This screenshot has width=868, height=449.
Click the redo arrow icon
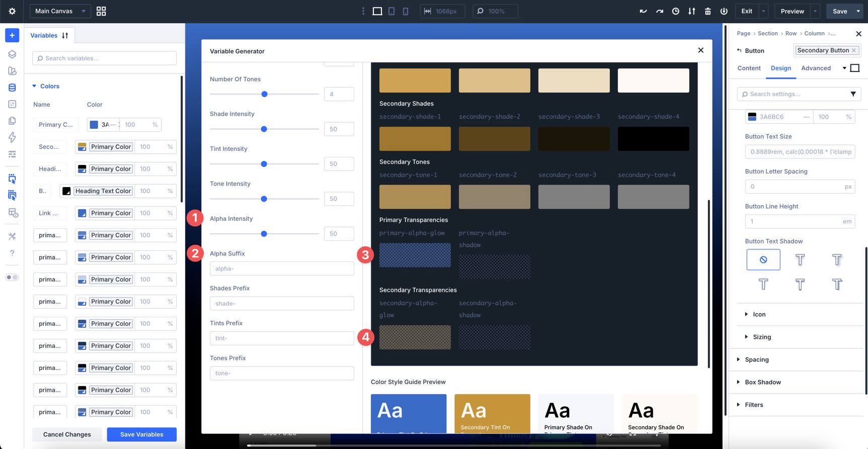[659, 11]
